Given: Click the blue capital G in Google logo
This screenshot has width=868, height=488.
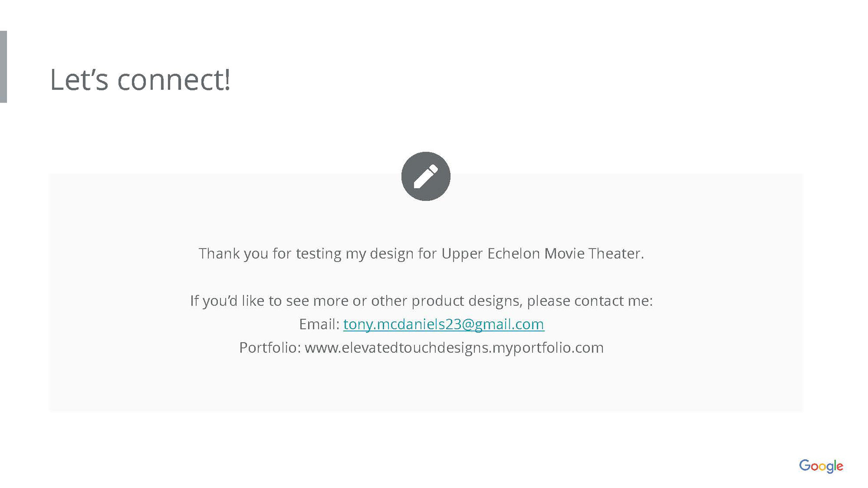Looking at the screenshot, I should (805, 465).
